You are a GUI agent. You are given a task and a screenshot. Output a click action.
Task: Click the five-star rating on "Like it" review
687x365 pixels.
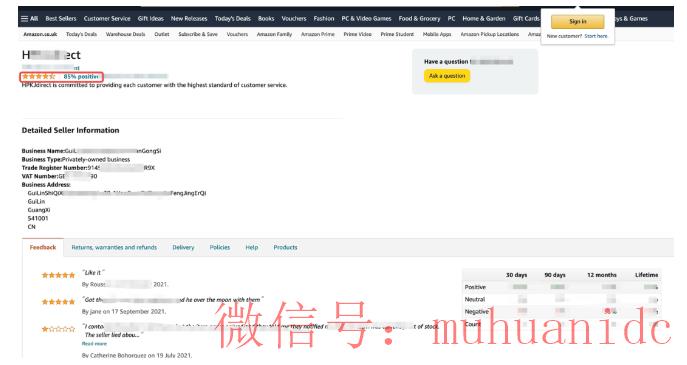58,275
